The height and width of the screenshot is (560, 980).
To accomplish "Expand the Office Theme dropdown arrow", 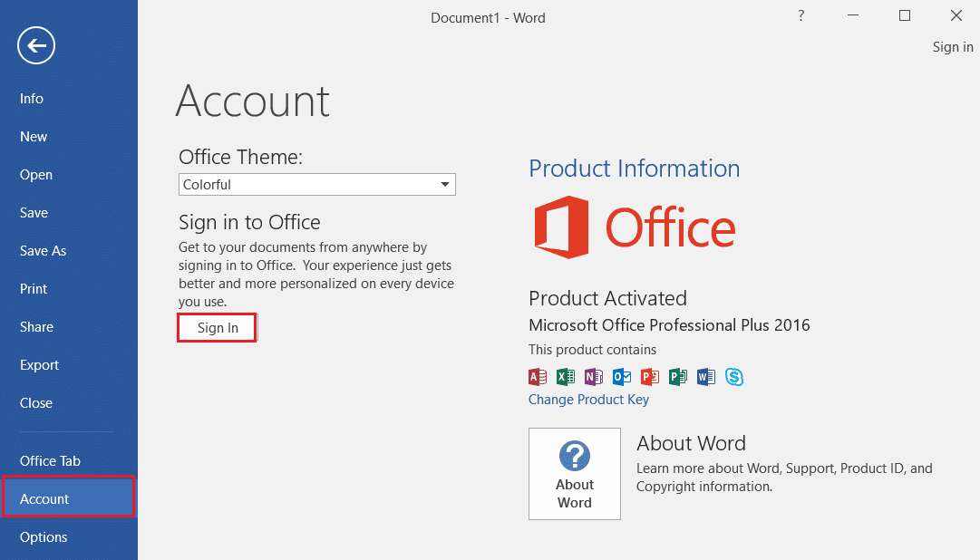I will (445, 184).
